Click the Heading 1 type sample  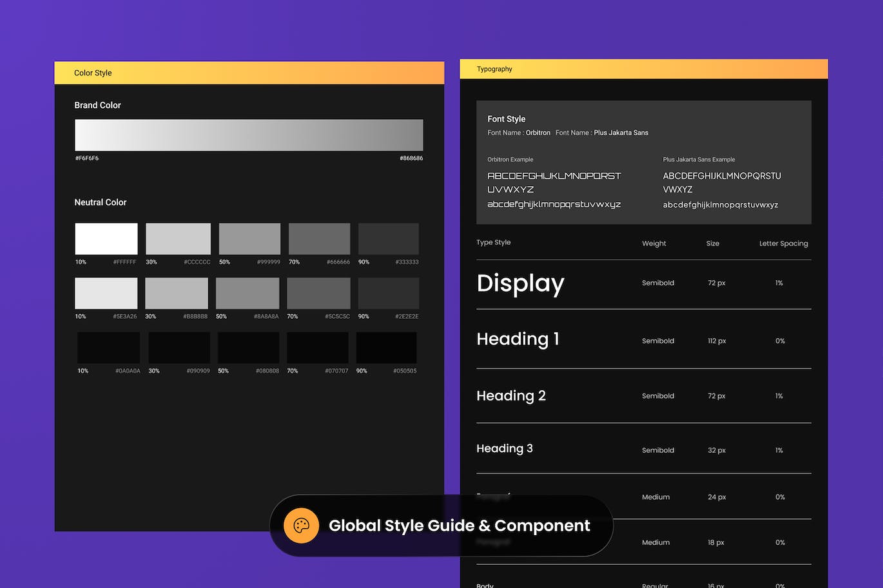point(518,339)
